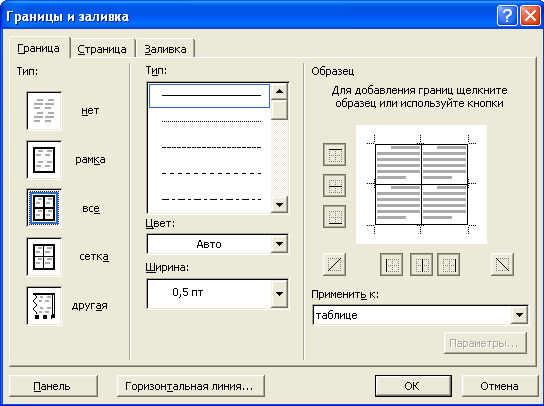Click the 'Отмена' cancel button
Viewport: 544px width, 406px height.
(499, 386)
